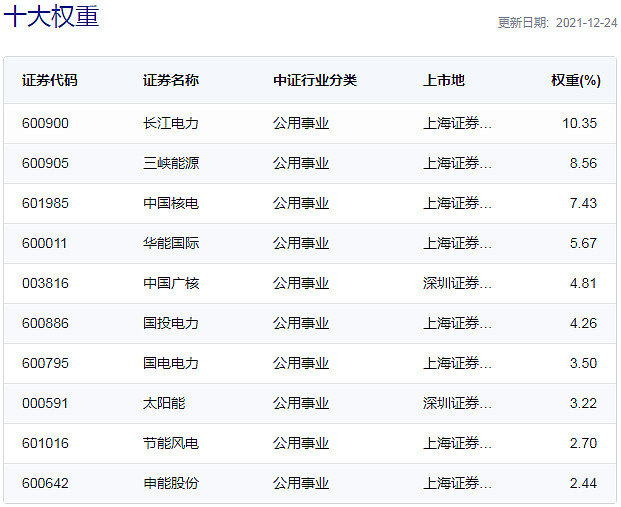Select stock code 600886

tap(45, 323)
